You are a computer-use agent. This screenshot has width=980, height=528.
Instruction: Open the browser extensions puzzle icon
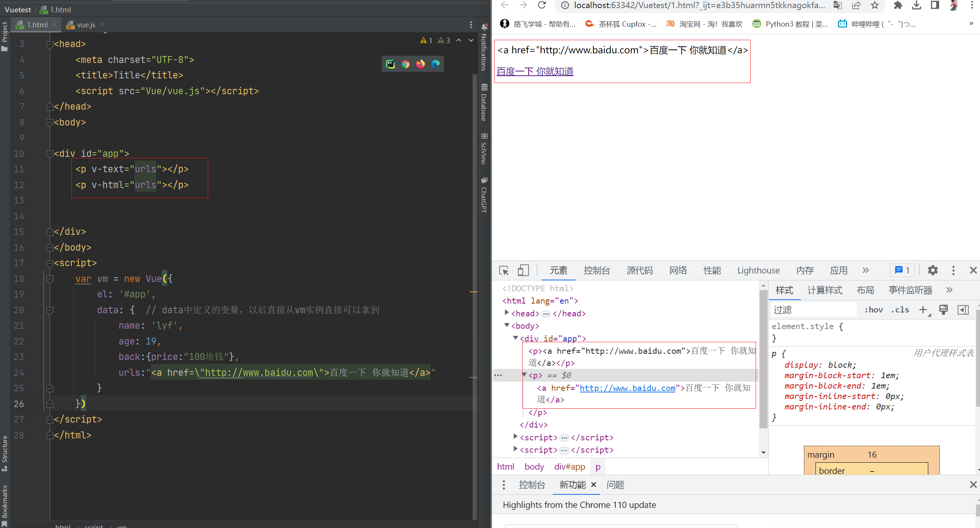[898, 5]
